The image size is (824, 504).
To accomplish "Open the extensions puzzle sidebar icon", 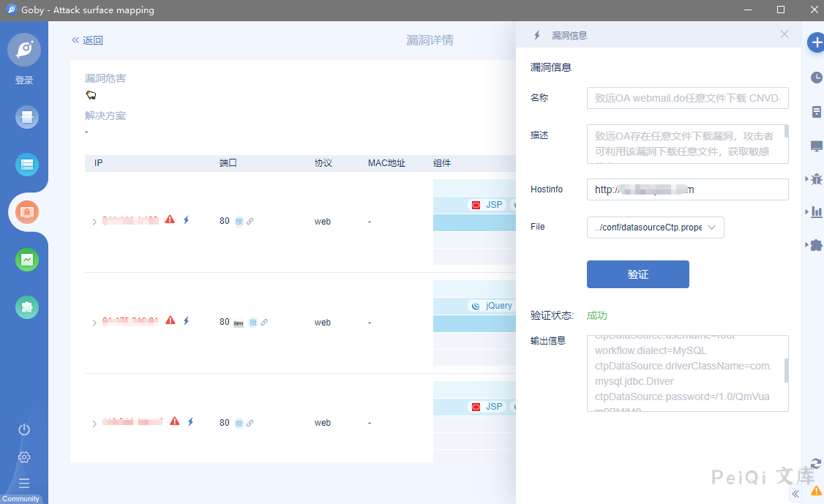I will (26, 307).
